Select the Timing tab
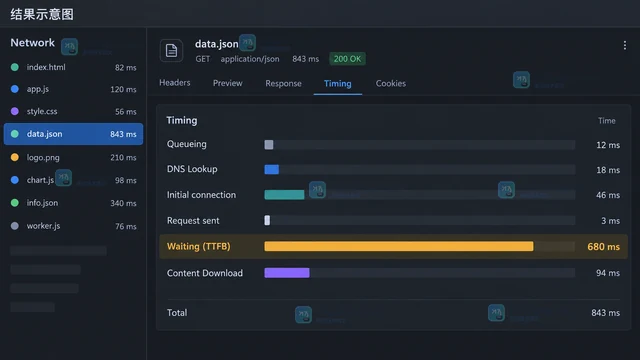 [338, 84]
